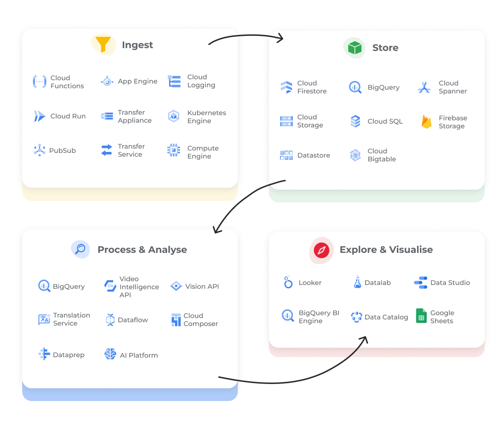Click the green Store cube icon
This screenshot has width=504, height=443.
[354, 48]
